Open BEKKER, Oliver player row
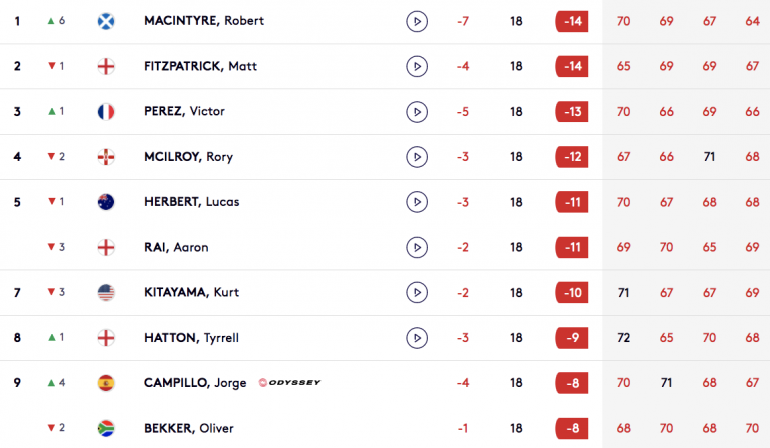The height and width of the screenshot is (448, 770). pyautogui.click(x=385, y=428)
